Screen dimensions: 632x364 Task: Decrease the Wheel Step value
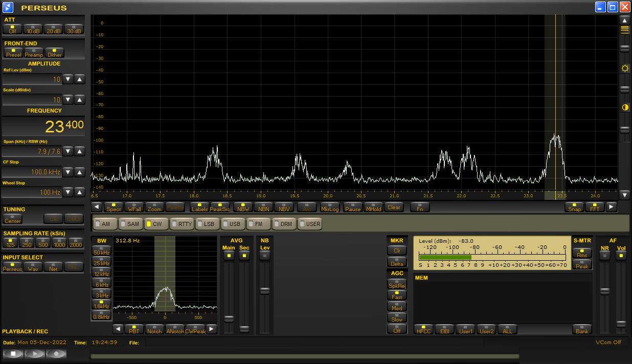[68, 192]
